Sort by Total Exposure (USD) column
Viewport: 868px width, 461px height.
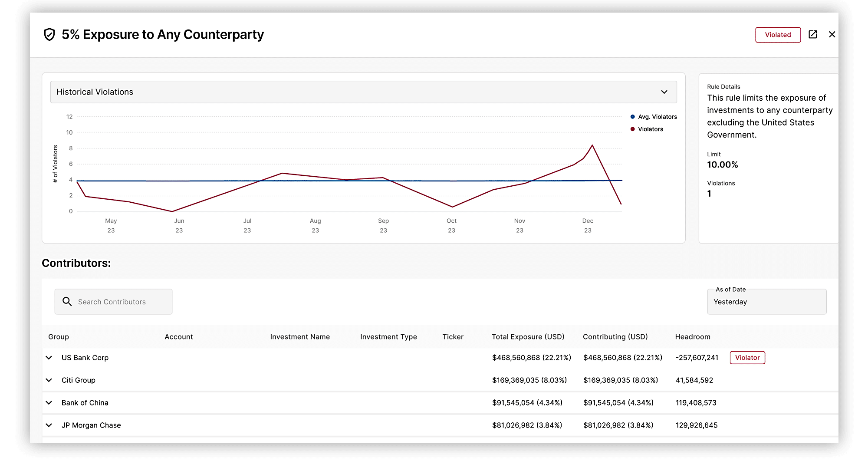[x=528, y=337]
